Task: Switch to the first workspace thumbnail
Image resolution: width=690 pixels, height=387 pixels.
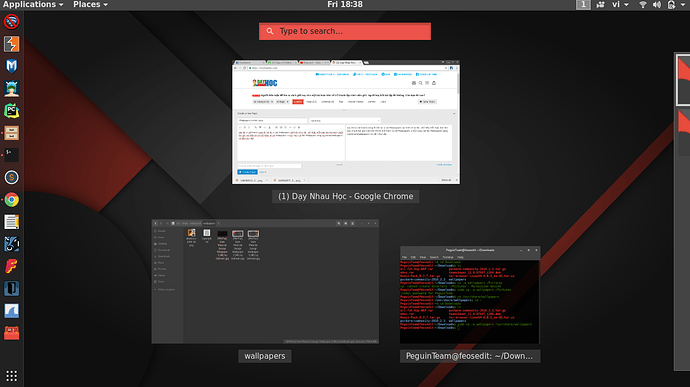Action: tap(683, 80)
